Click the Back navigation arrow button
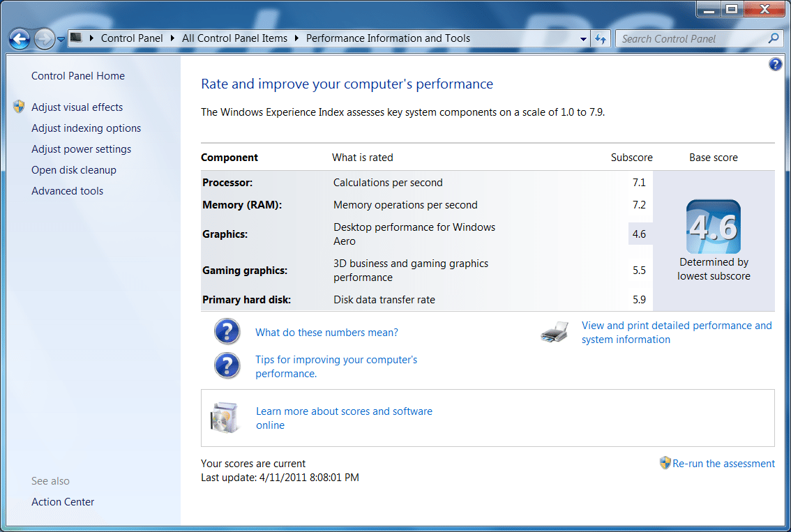Screen dimensions: 791x532 click(x=20, y=39)
